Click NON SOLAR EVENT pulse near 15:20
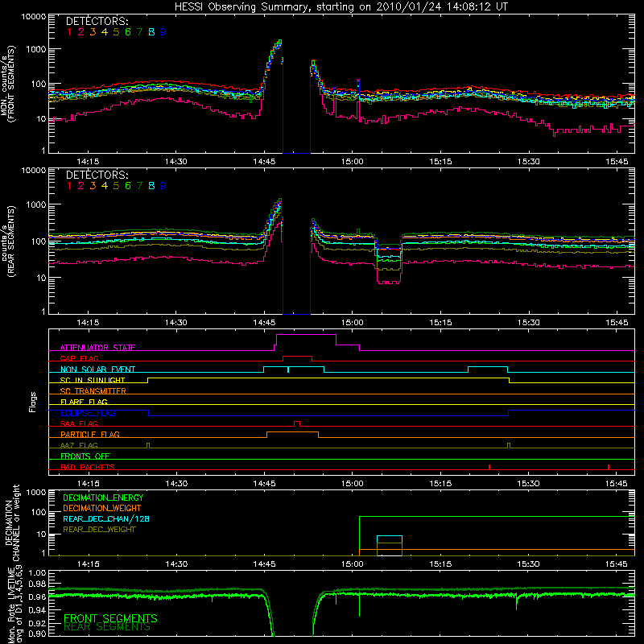 click(489, 369)
